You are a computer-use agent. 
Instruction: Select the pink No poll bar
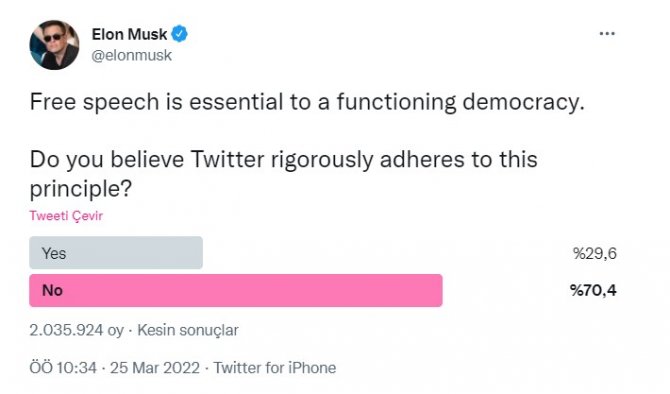coord(236,290)
